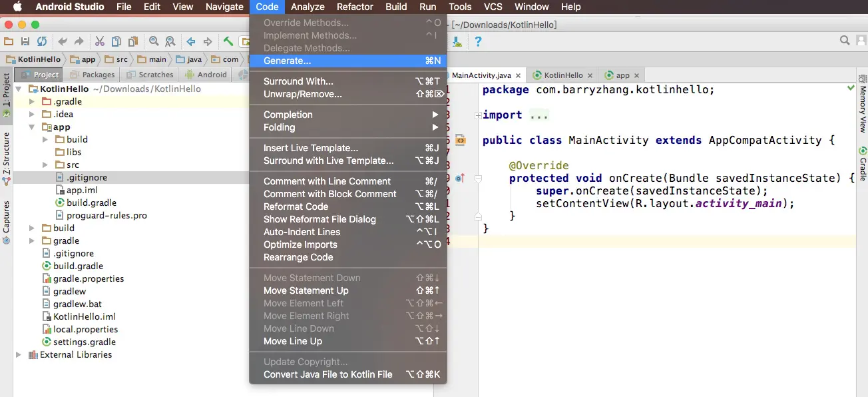Choose Optimize Imports
This screenshot has width=868, height=397.
click(348, 244)
